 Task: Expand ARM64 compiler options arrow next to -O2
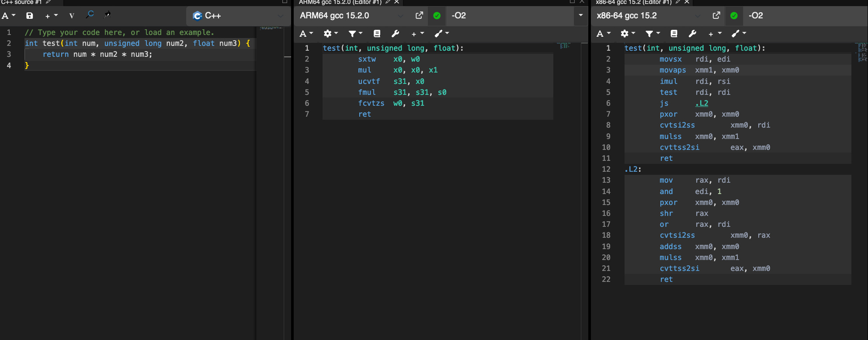click(580, 16)
